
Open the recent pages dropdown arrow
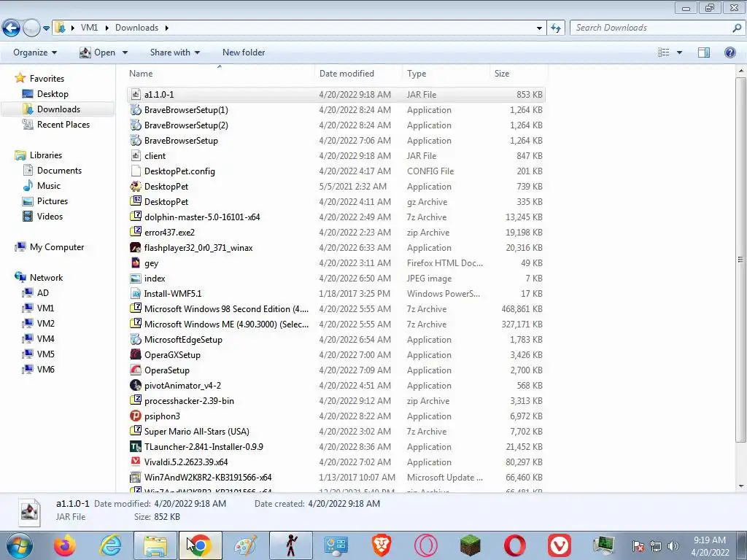(46, 28)
